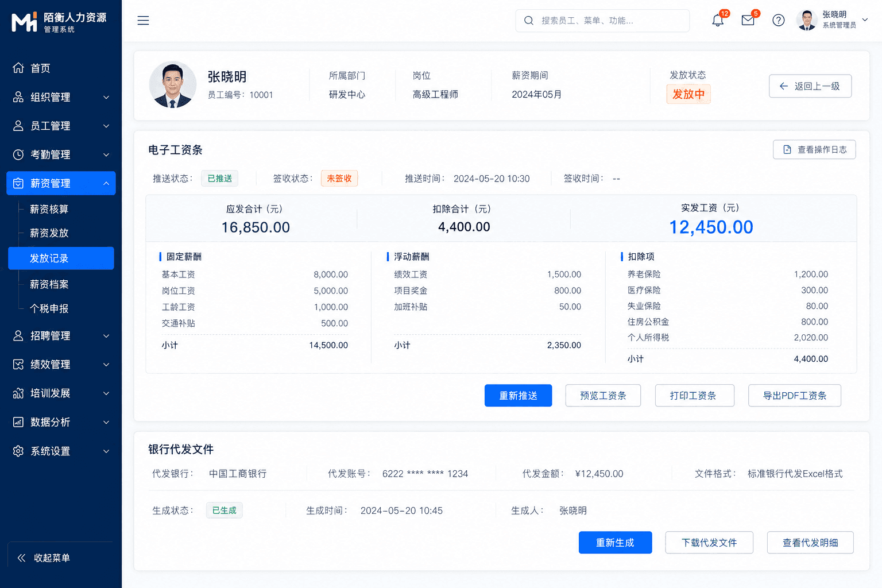Viewport: 882px width, 588px height.
Task: Select the 发放记录 submenu item
Action: (x=61, y=258)
